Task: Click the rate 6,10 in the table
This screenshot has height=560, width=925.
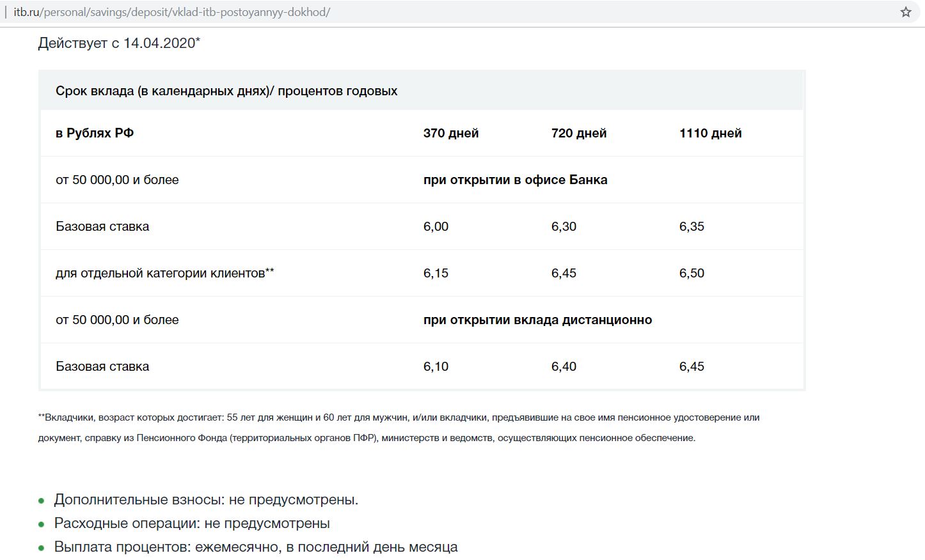Action: pyautogui.click(x=436, y=366)
